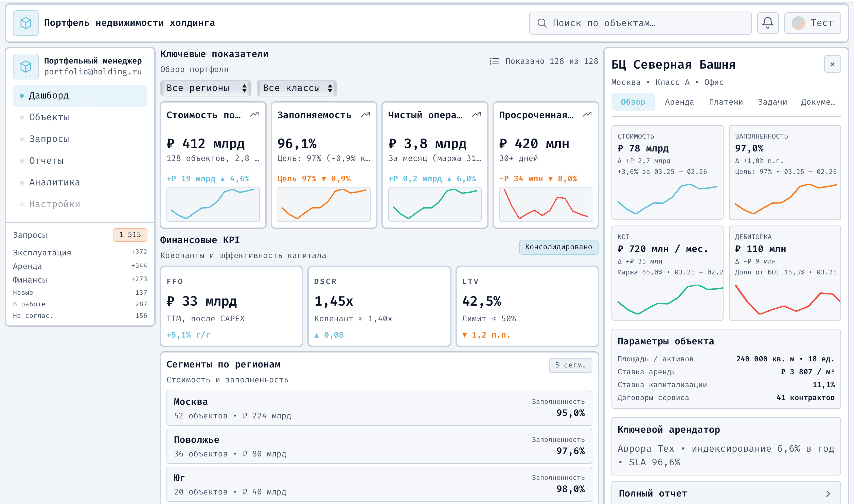
Task: Open the Все регионы dropdown
Action: coord(206,88)
